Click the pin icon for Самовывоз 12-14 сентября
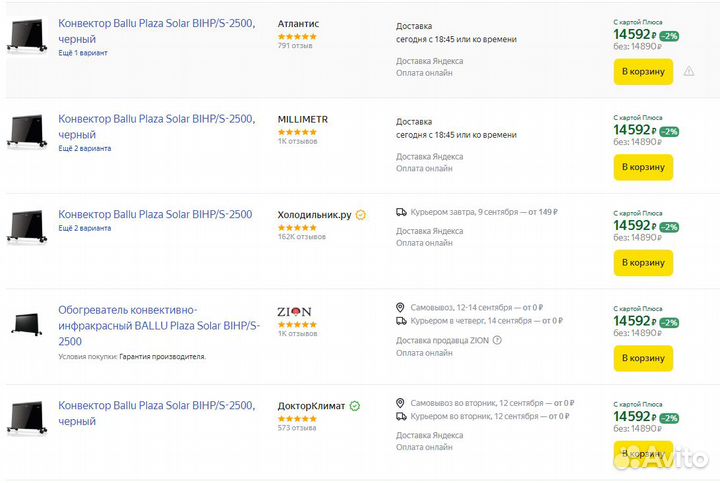 (x=401, y=307)
